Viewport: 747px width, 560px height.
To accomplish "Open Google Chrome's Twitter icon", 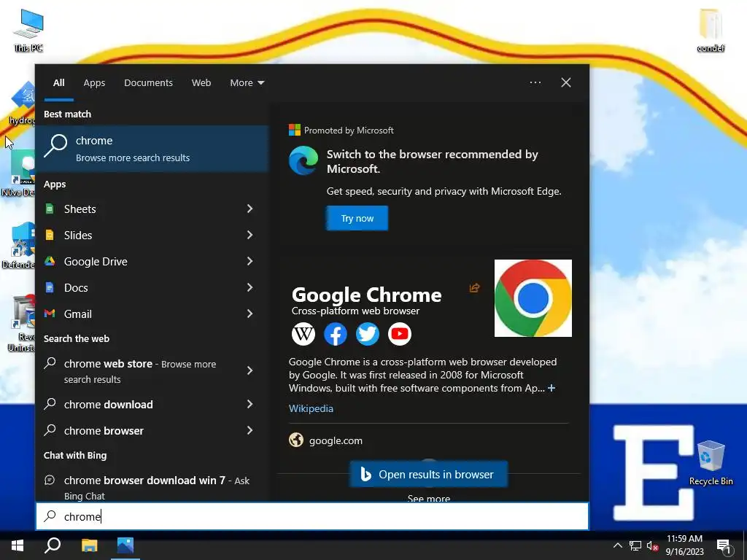I will point(368,334).
